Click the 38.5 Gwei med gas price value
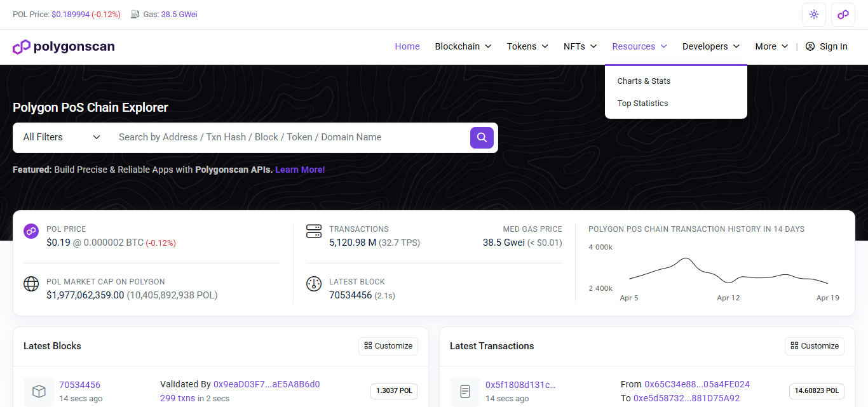The image size is (868, 407). (503, 243)
